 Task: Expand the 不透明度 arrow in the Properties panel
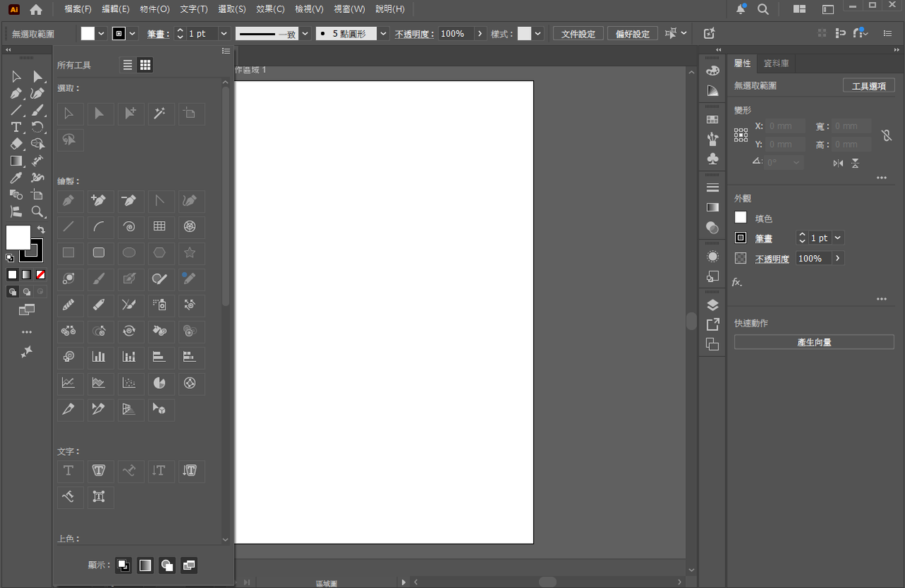838,259
